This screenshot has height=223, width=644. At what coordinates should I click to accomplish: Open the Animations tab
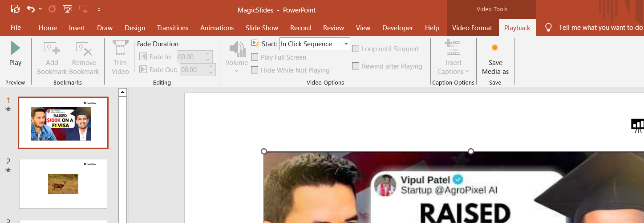[x=217, y=28]
